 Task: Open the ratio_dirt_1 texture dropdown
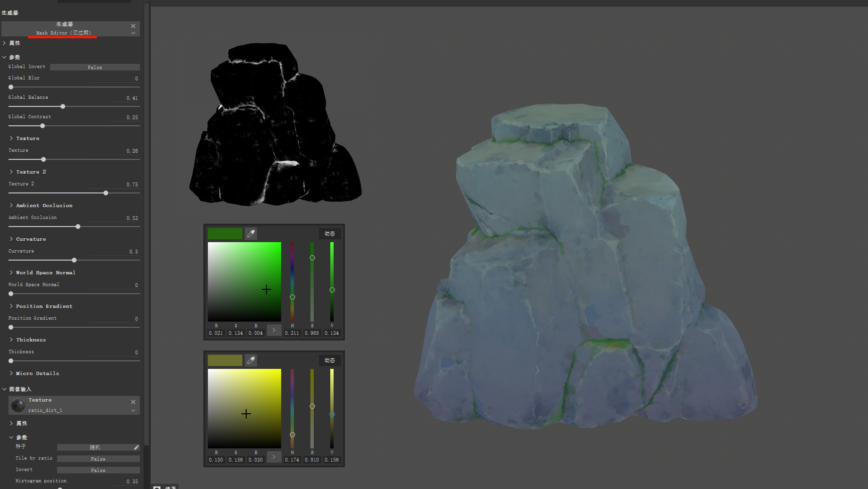coord(133,410)
